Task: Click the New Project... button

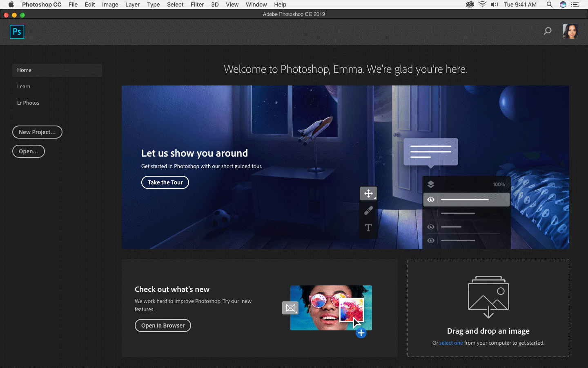Action: pos(37,132)
